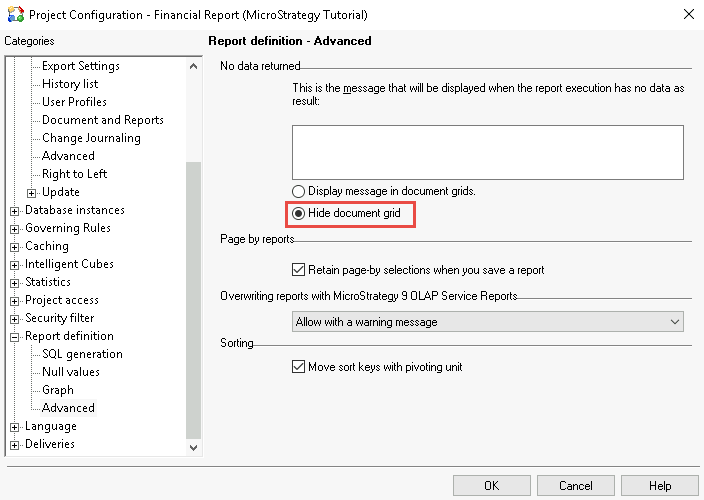Click category tree scroll up arrow

click(x=194, y=66)
